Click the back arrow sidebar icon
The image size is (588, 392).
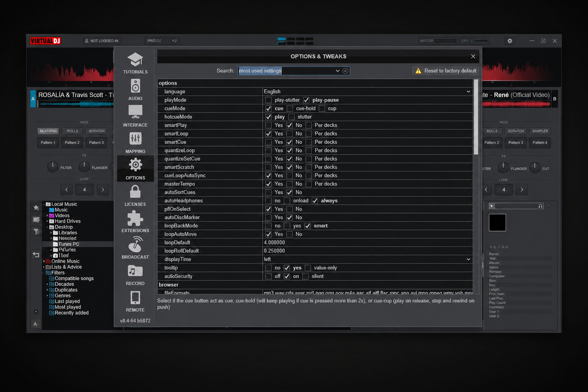point(36,254)
